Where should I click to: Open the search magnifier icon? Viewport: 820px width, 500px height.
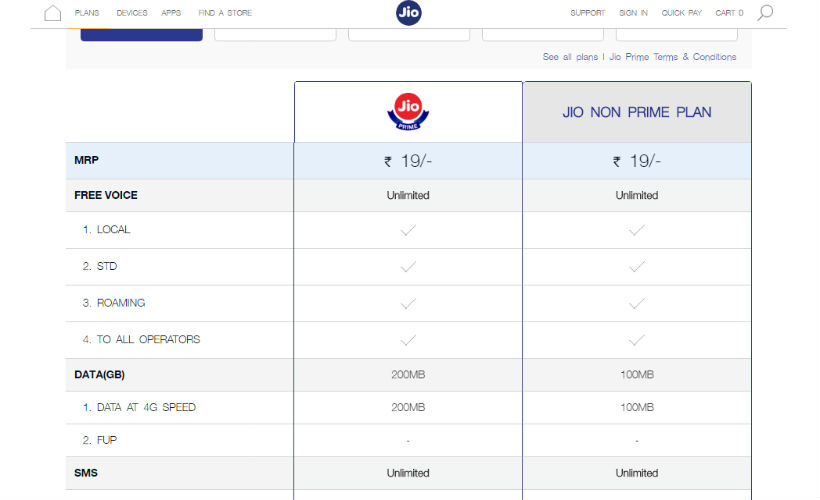pyautogui.click(x=765, y=13)
